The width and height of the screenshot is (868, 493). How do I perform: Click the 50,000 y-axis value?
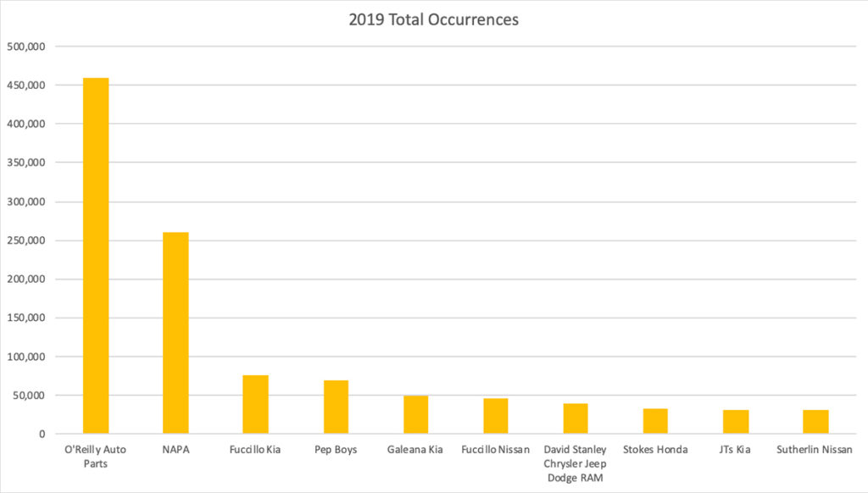click(x=29, y=396)
